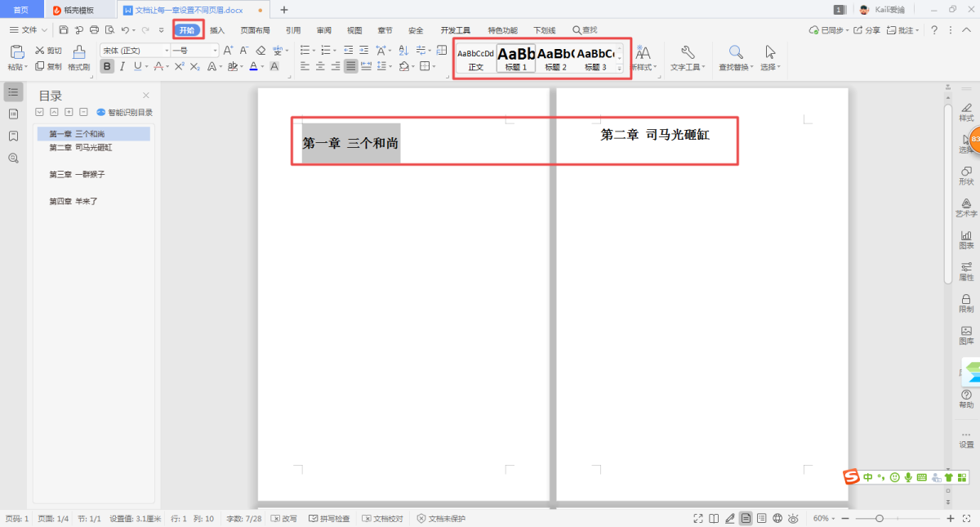Viewport: 980px width, 527px height.
Task: Switch to the Insert (插入) tab
Action: (217, 30)
